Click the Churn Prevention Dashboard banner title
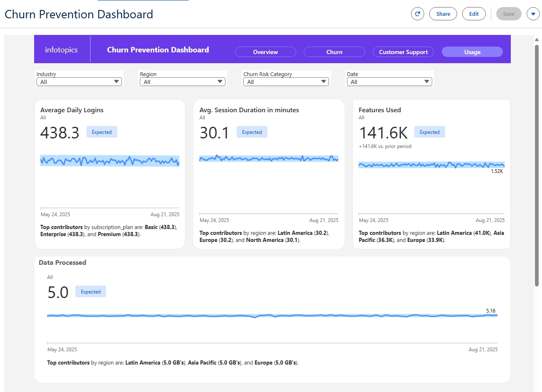The height and width of the screenshot is (392, 542). pyautogui.click(x=158, y=50)
